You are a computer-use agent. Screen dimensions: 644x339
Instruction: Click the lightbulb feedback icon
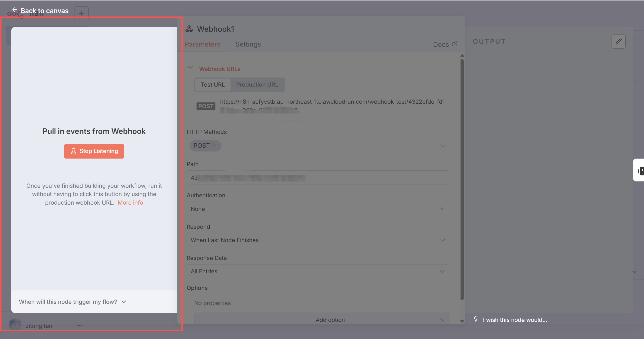coord(475,319)
